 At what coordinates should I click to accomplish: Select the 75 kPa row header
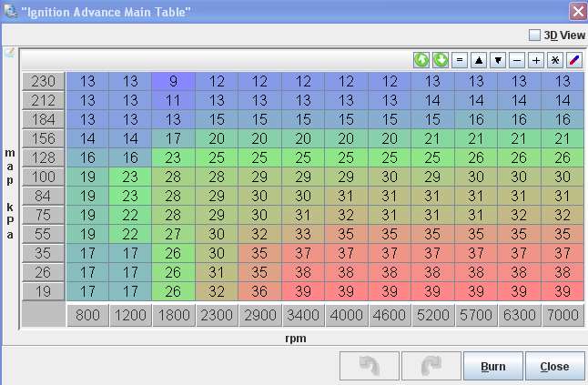tap(43, 215)
